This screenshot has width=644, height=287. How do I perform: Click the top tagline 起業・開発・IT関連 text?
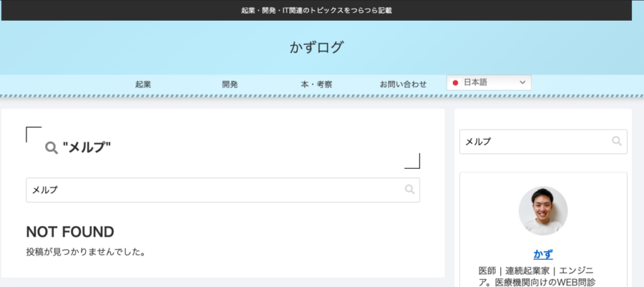(316, 11)
